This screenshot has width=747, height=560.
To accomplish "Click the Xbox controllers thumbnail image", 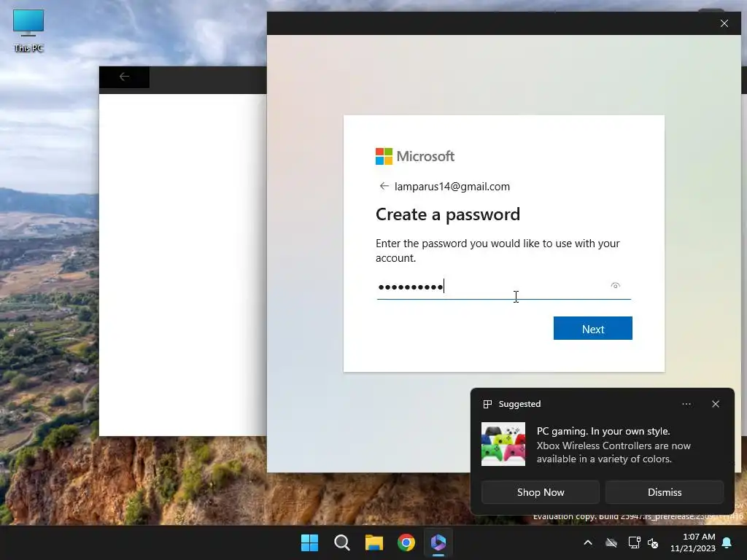I will click(x=503, y=444).
